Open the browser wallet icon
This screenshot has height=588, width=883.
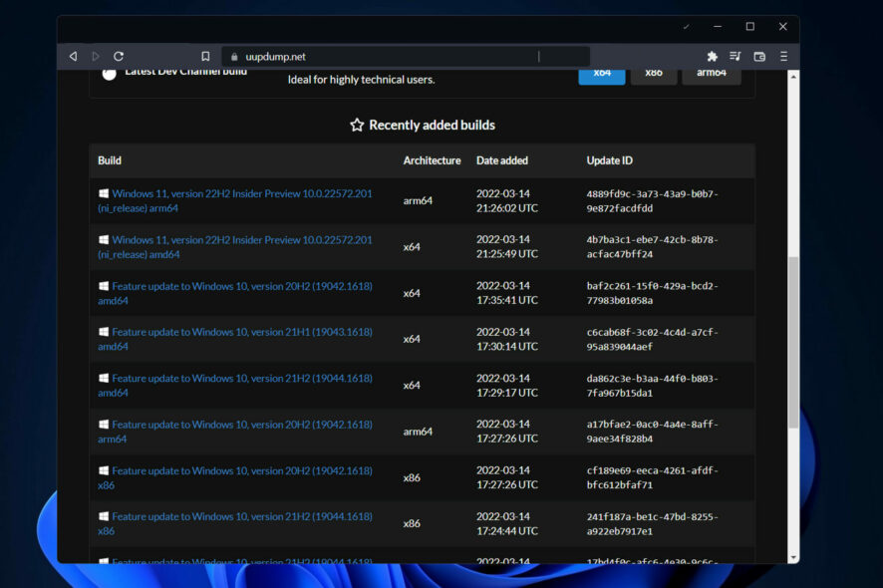click(x=759, y=57)
